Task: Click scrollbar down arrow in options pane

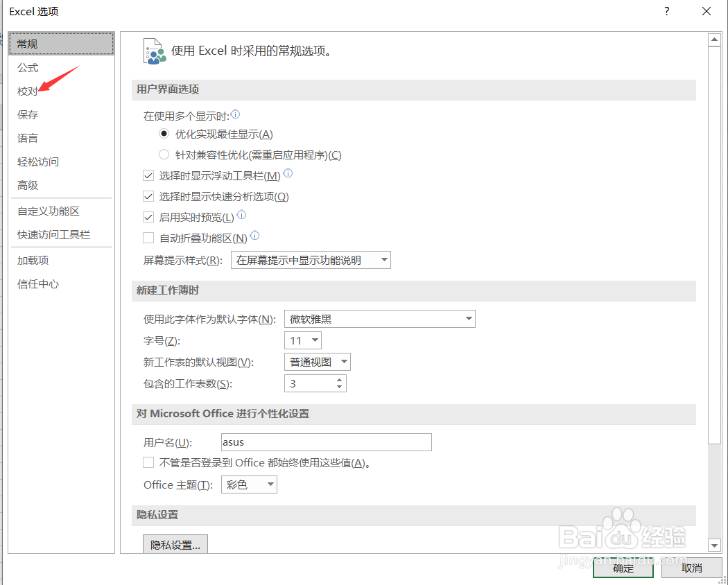Action: [x=714, y=545]
